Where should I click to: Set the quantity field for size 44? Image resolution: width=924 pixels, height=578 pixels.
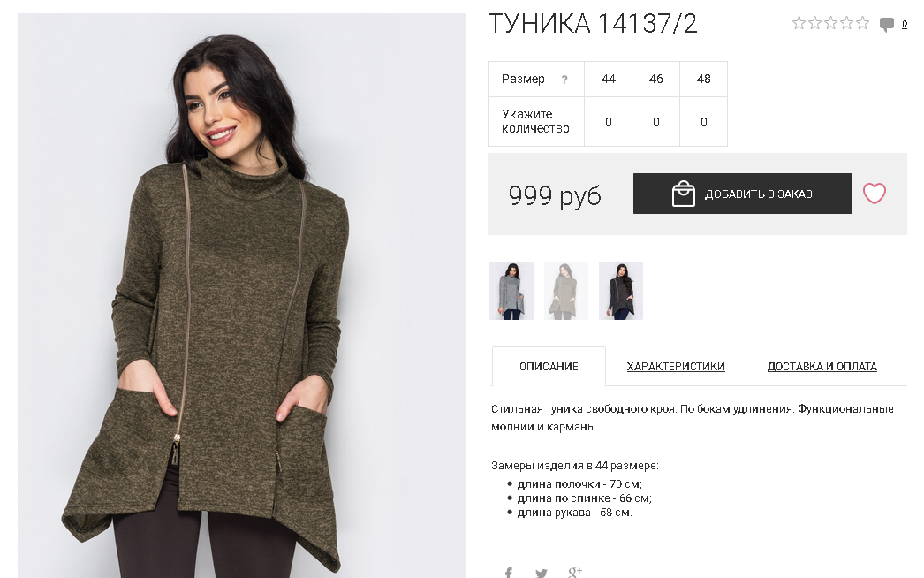click(608, 122)
